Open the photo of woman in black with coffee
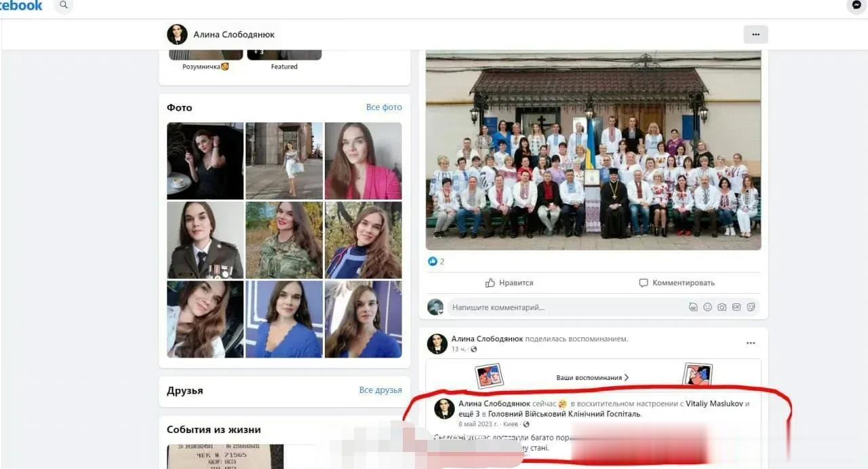This screenshot has width=868, height=469. [x=205, y=161]
